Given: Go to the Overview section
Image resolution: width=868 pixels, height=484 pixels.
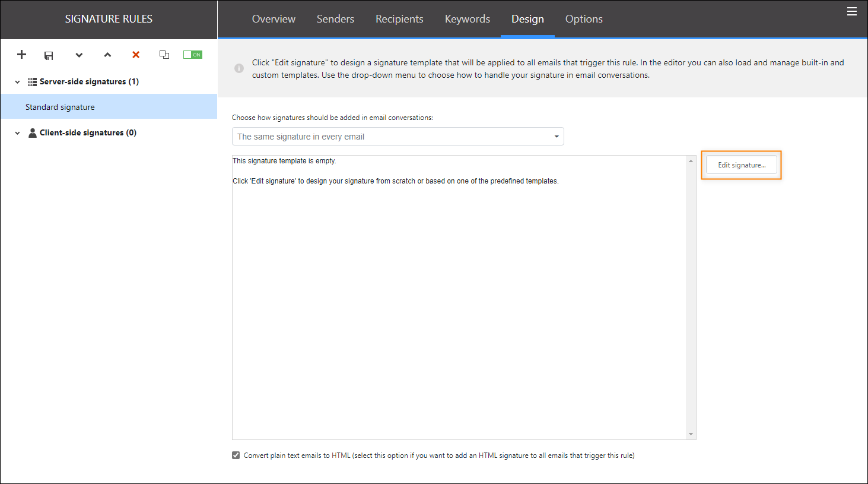Looking at the screenshot, I should click(274, 19).
